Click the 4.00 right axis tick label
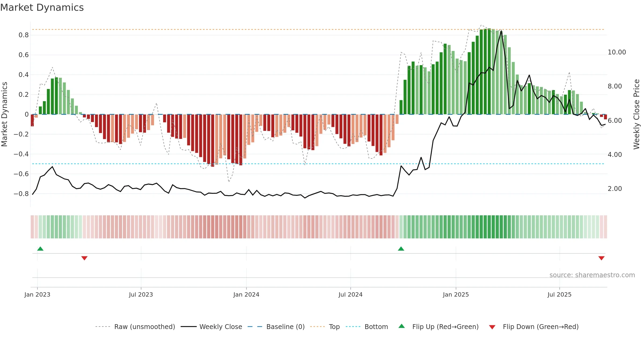 (615, 155)
